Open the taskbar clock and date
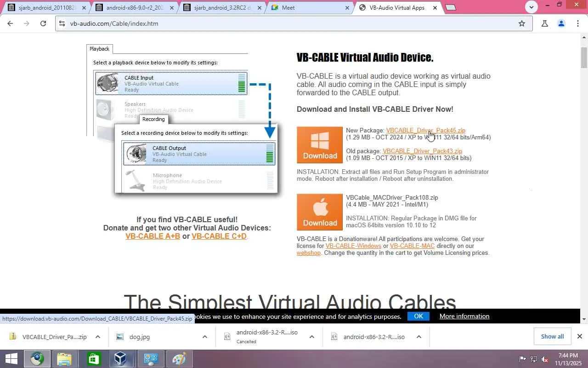Screen dimensions: 588x368 (568, 359)
